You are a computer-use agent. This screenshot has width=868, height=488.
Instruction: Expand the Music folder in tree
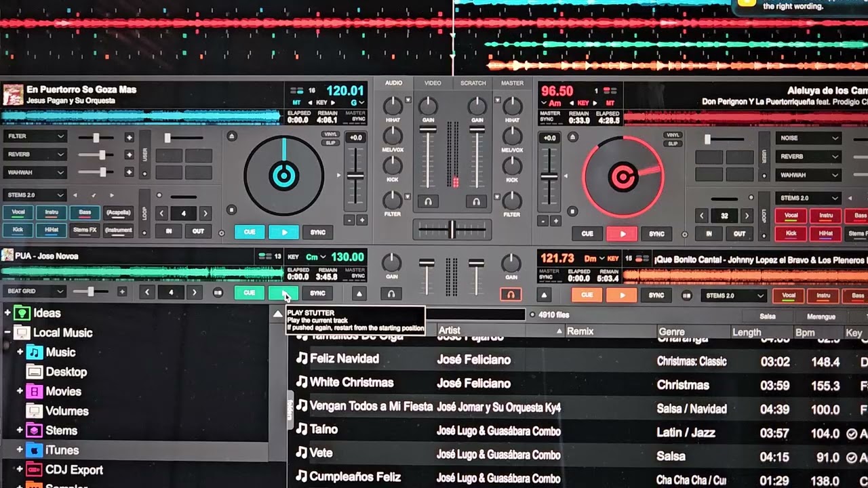pos(20,352)
